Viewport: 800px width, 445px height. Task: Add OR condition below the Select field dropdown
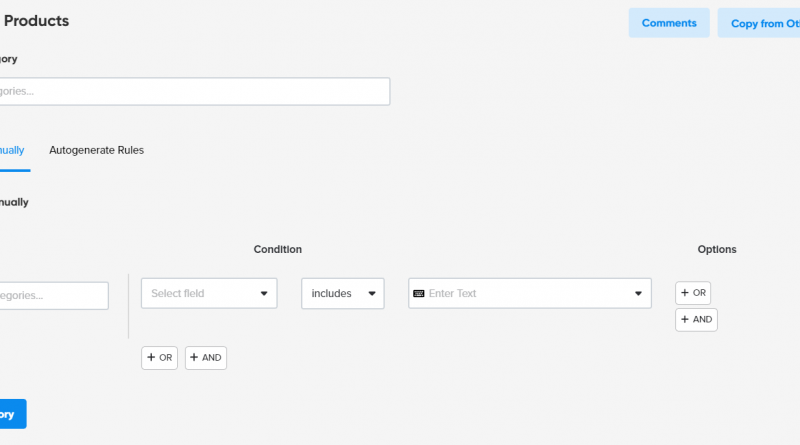point(159,358)
